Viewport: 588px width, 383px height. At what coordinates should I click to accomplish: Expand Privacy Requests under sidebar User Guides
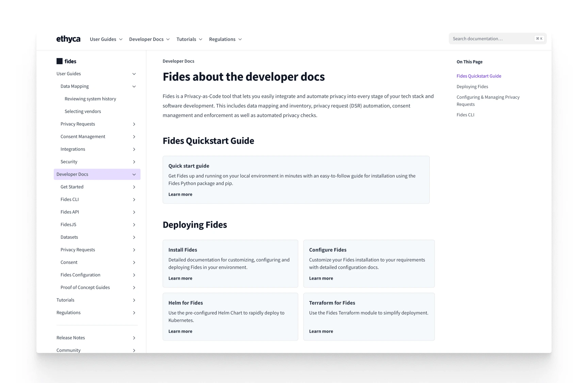[x=134, y=124]
